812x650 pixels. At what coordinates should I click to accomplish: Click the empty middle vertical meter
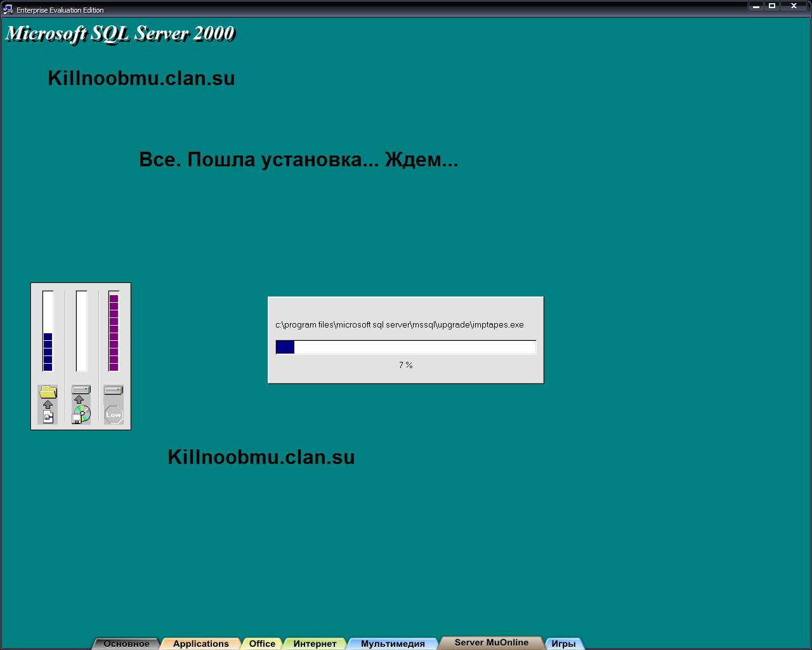pyautogui.click(x=81, y=331)
